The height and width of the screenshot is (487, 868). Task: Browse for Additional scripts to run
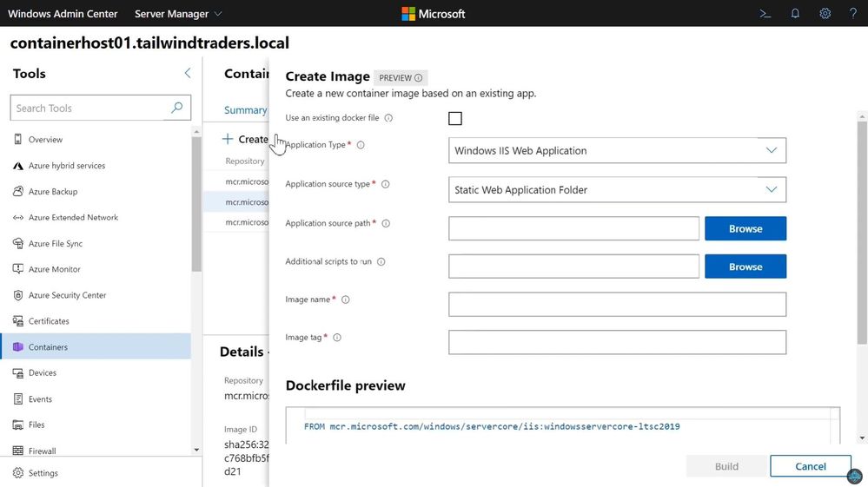click(x=745, y=267)
